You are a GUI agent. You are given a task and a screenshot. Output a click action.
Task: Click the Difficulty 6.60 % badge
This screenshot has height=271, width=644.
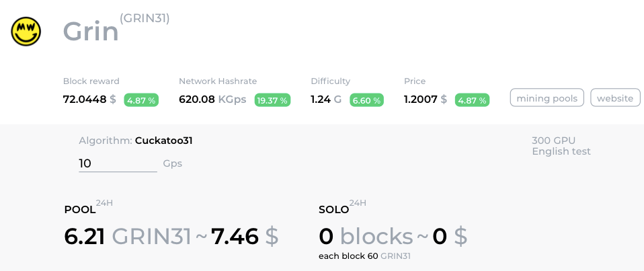click(366, 100)
